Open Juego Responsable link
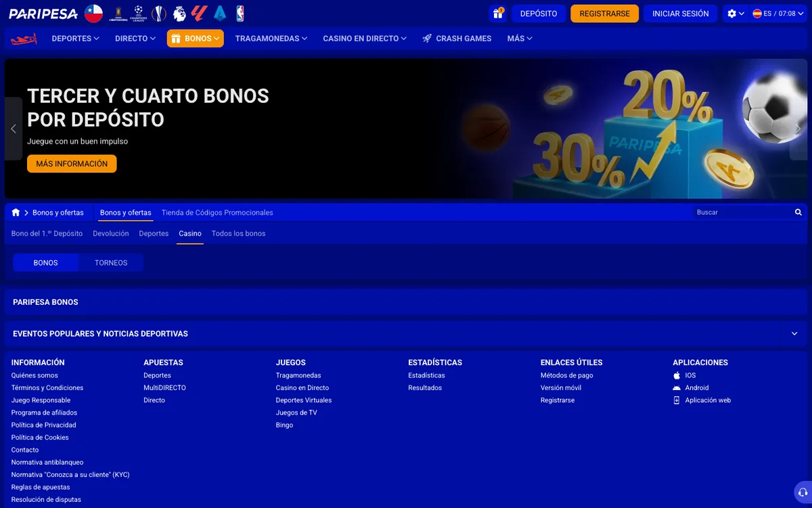This screenshot has width=812, height=508. (x=41, y=400)
